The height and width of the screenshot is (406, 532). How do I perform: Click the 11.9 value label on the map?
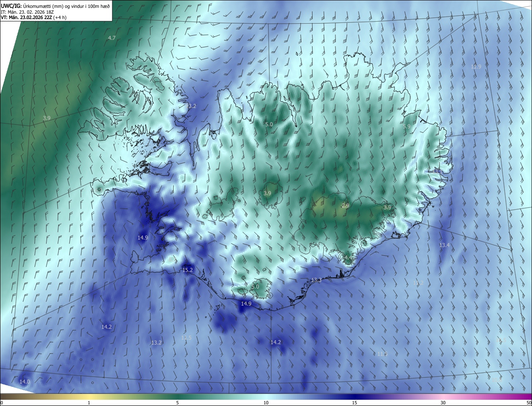tap(476, 66)
